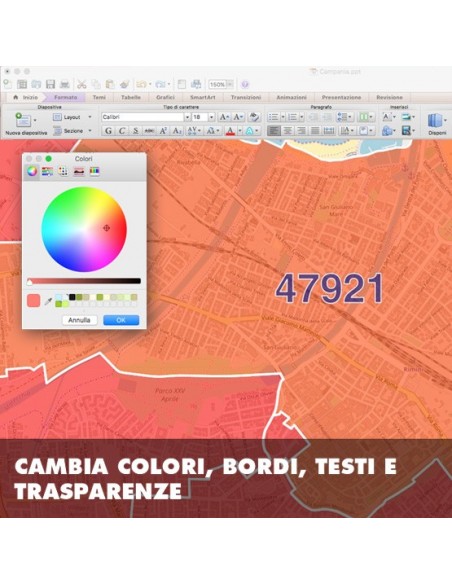This screenshot has height=584, width=452.
Task: Switch to the SmartArt ribbon tab
Action: [203, 97]
